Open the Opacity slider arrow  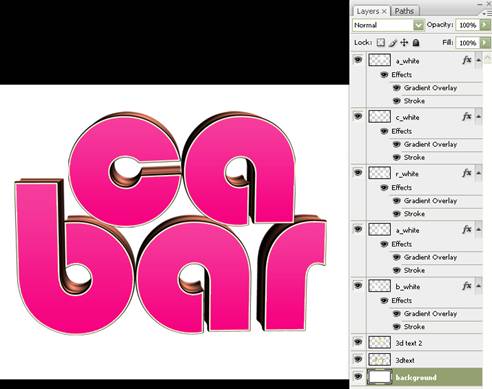[x=484, y=25]
